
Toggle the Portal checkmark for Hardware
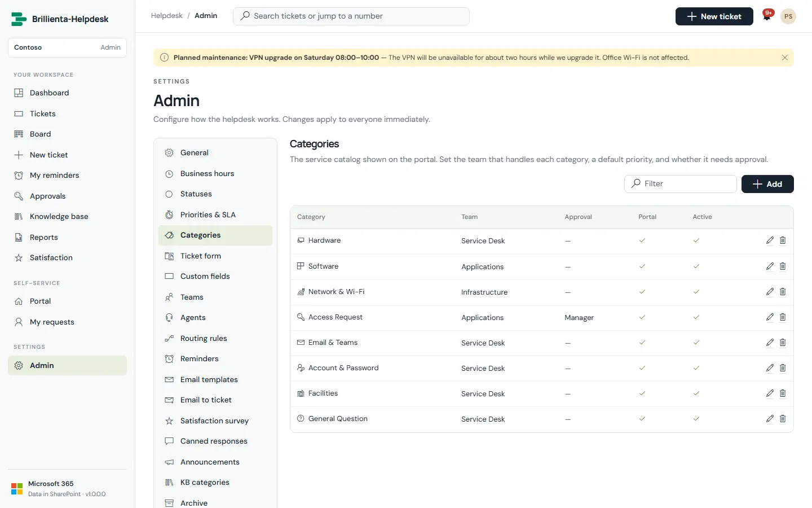[642, 240]
